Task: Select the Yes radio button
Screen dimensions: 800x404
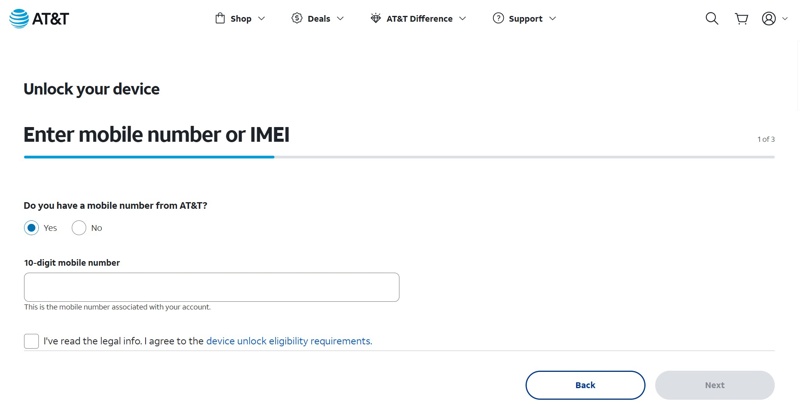Action: pyautogui.click(x=32, y=228)
